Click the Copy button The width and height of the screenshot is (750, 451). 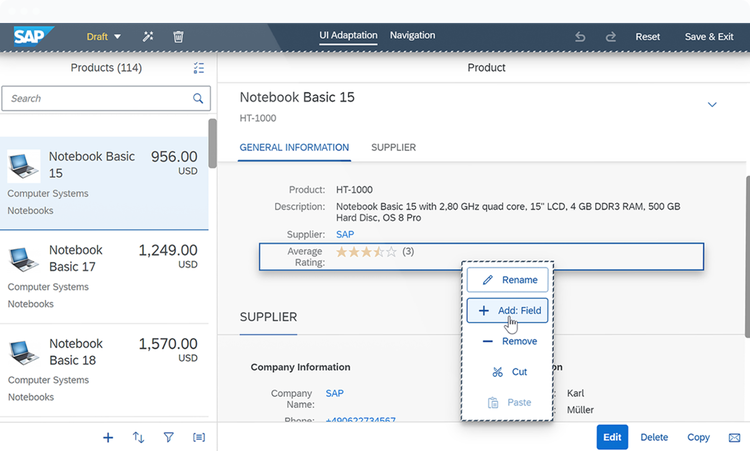click(x=698, y=437)
